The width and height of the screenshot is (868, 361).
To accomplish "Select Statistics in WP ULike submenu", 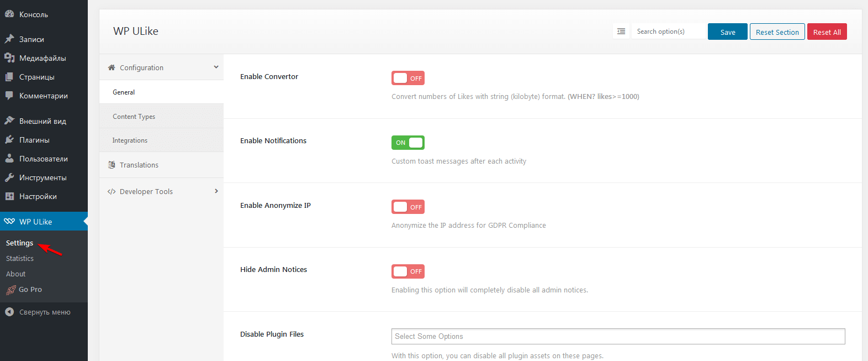I will tap(20, 258).
